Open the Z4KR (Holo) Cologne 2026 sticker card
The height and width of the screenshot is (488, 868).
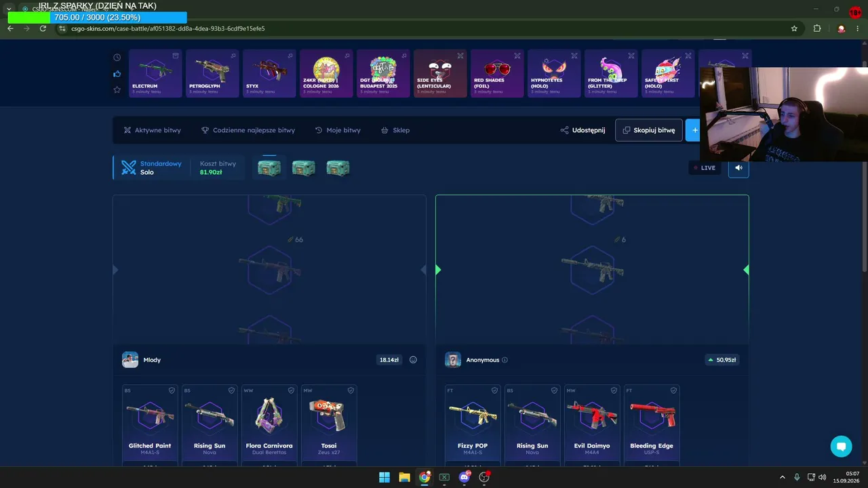point(326,73)
